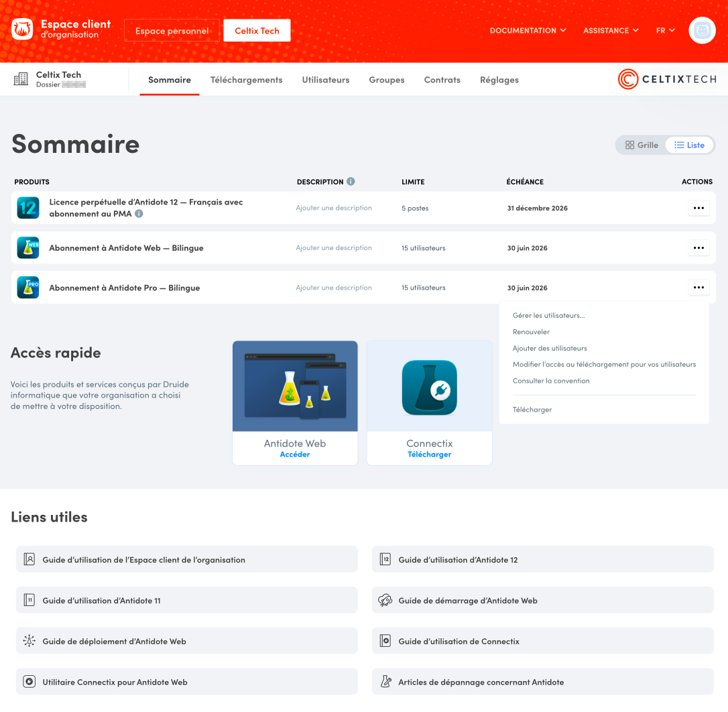Click the info icon beside DESCRIPTION header
The height and width of the screenshot is (712, 728).
pyautogui.click(x=351, y=182)
